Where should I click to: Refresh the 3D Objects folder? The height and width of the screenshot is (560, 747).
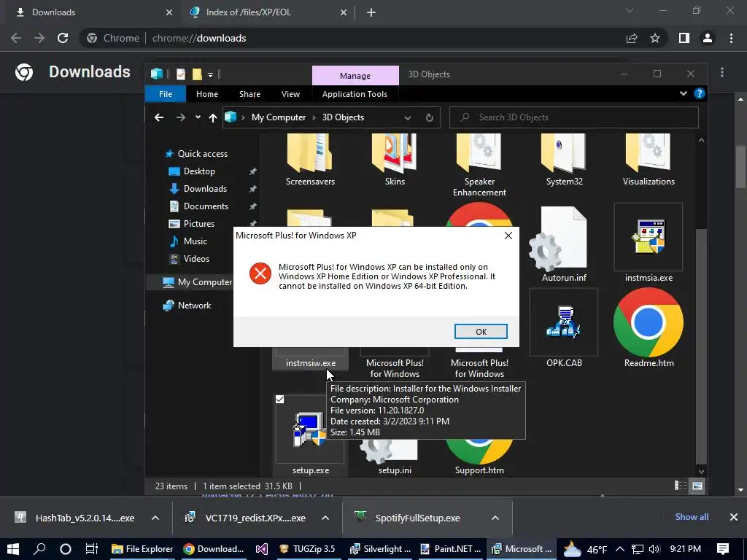429,117
